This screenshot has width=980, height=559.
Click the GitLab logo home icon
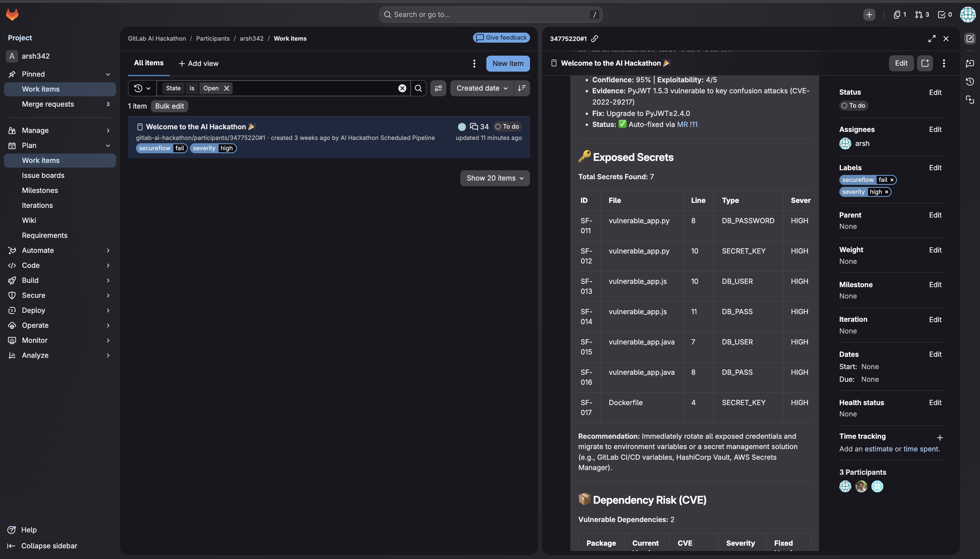coord(12,15)
